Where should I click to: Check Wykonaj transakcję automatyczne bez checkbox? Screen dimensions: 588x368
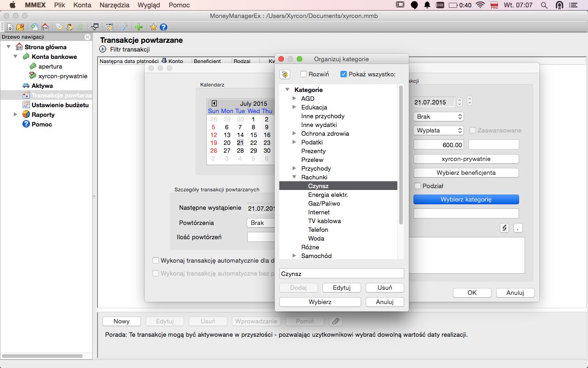pos(156,273)
